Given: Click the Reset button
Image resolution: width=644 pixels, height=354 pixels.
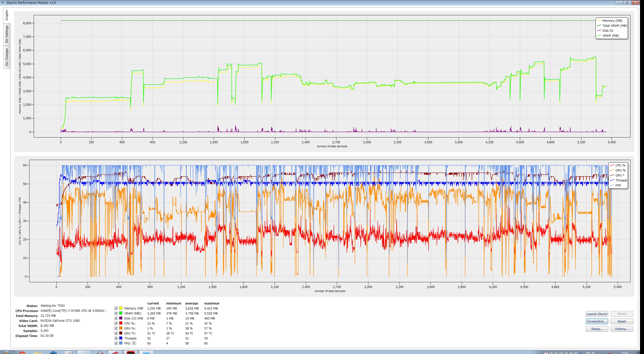Looking at the screenshot, I should pos(622,321).
